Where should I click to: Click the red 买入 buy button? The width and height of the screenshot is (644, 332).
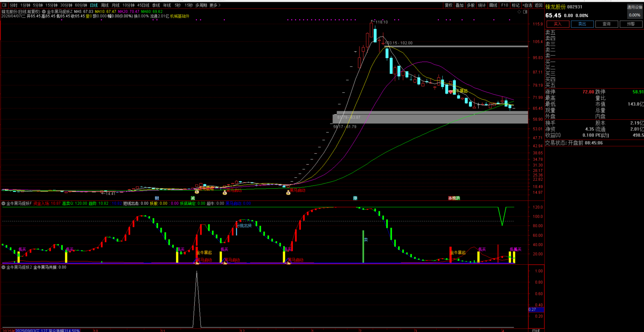click(x=557, y=24)
